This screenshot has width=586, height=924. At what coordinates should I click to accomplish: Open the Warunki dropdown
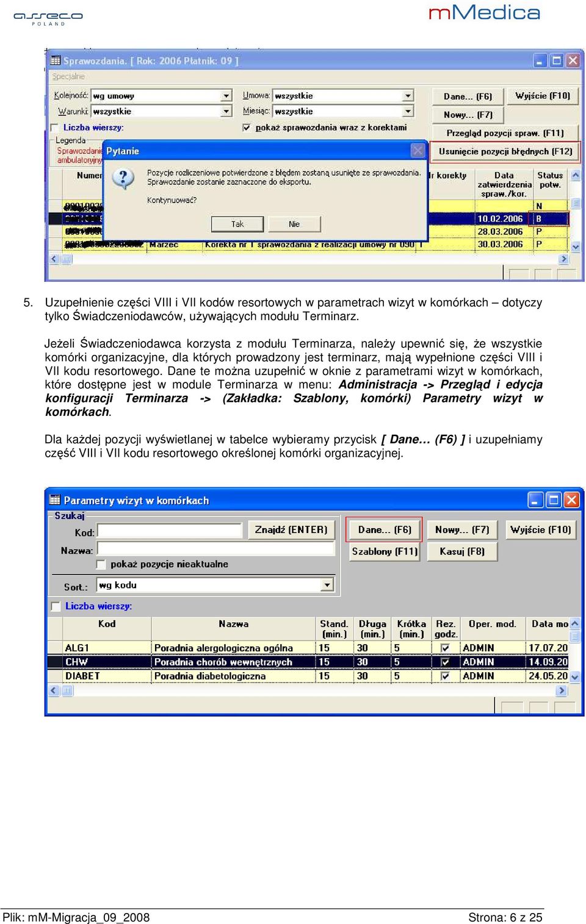point(226,111)
